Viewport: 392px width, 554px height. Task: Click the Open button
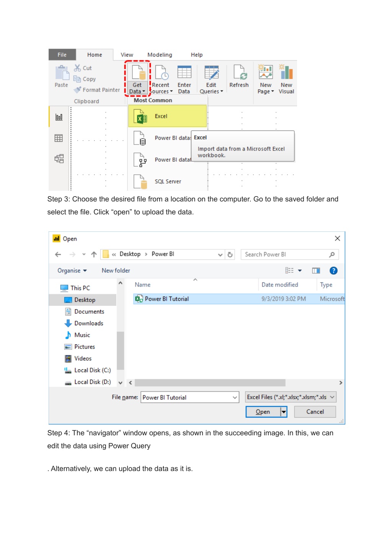tap(263, 412)
